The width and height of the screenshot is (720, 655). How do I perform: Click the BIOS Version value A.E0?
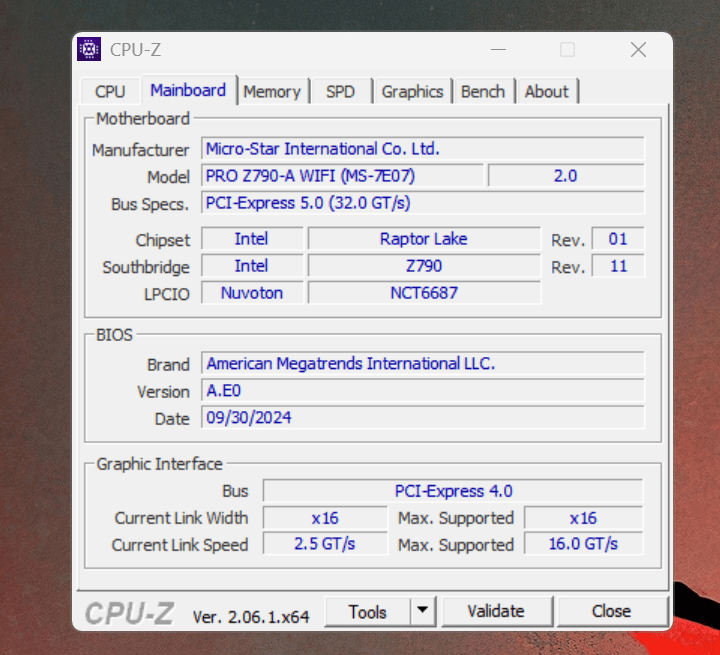[x=422, y=391]
